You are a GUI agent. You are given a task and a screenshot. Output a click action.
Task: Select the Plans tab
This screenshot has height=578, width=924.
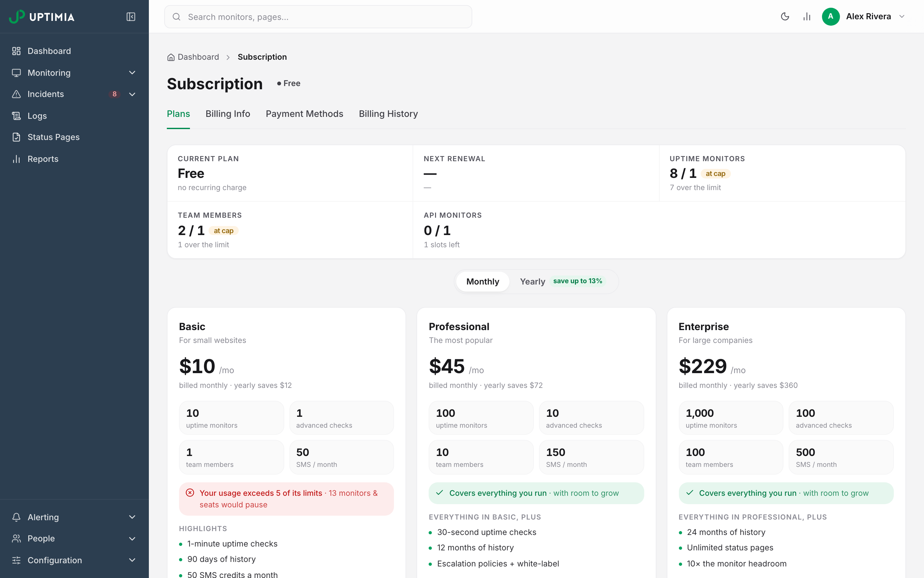pos(178,114)
